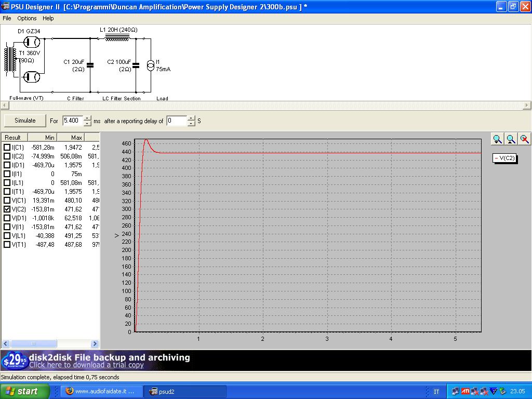Switch to the www.audiofaidate.it taskbar window
Viewport: 532px width, 399px height.
click(101, 392)
